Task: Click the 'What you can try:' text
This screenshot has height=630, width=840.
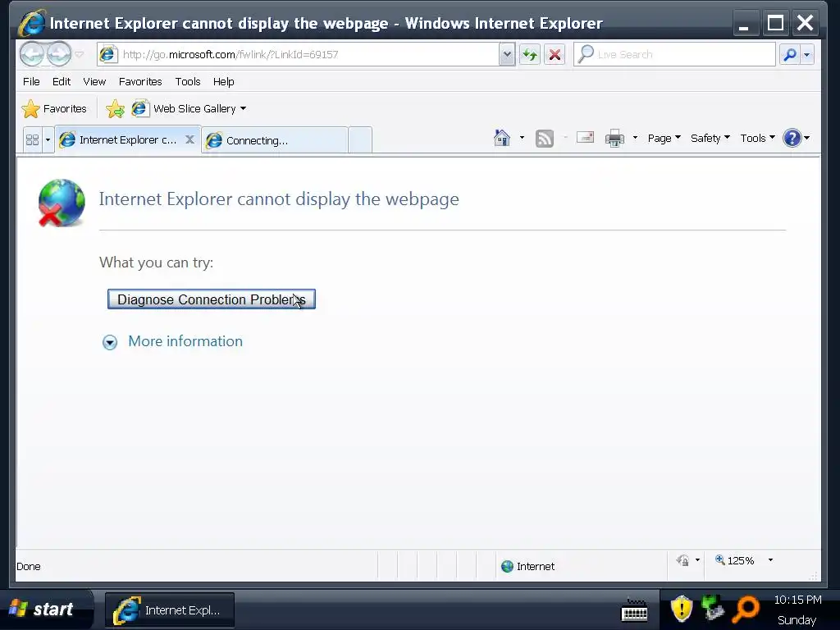Action: click(x=156, y=262)
